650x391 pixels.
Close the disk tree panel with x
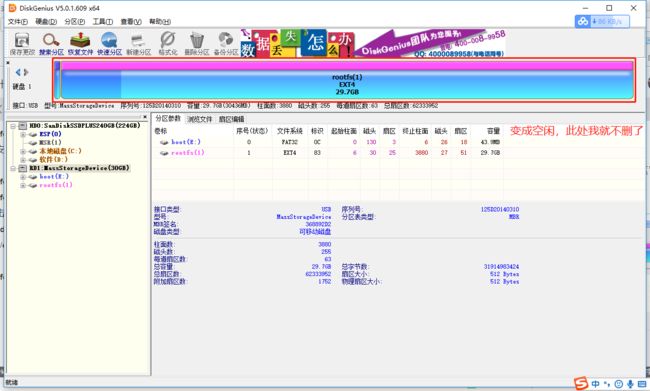point(145,117)
